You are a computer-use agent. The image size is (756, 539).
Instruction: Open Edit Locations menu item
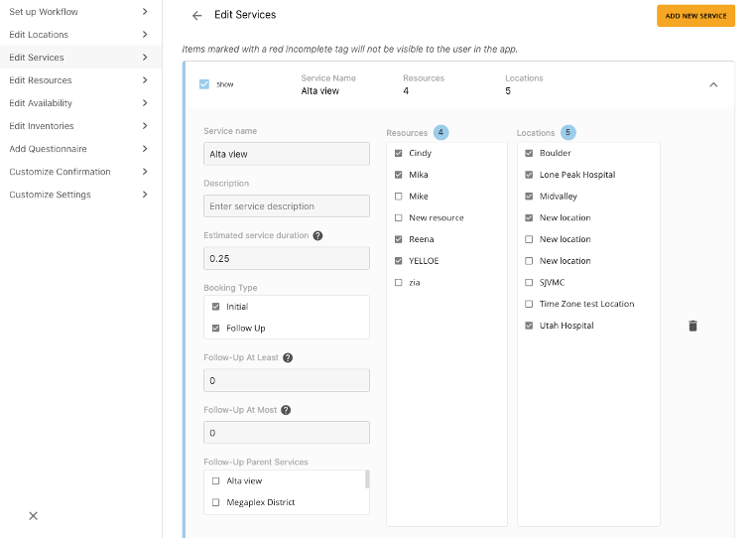point(80,35)
